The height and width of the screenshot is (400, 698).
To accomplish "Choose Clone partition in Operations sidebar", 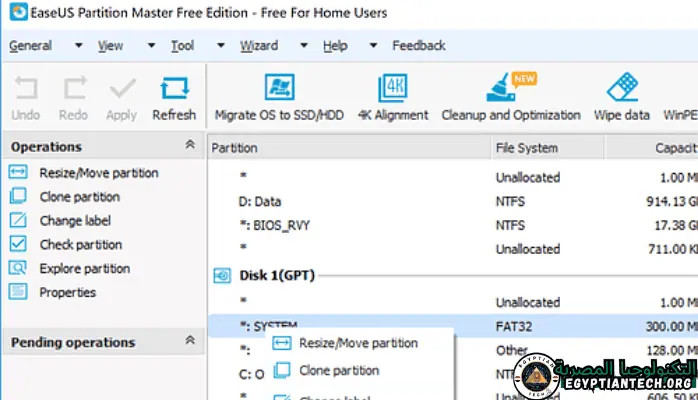I will point(79,197).
